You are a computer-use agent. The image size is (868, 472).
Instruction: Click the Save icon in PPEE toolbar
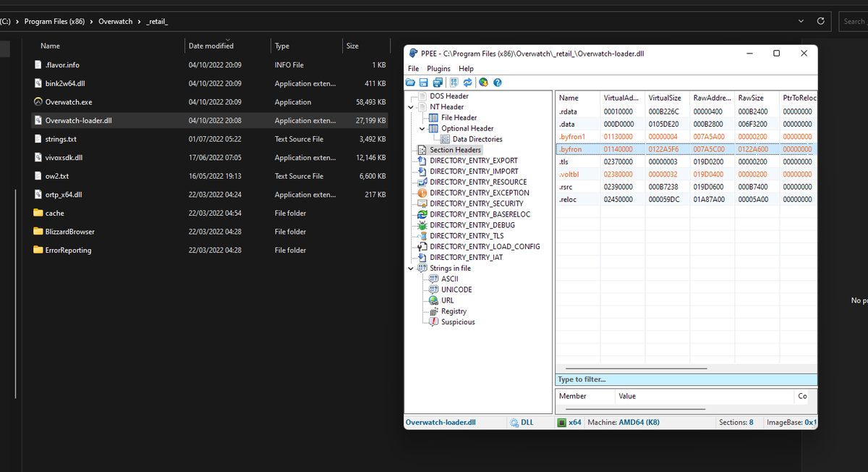point(423,83)
